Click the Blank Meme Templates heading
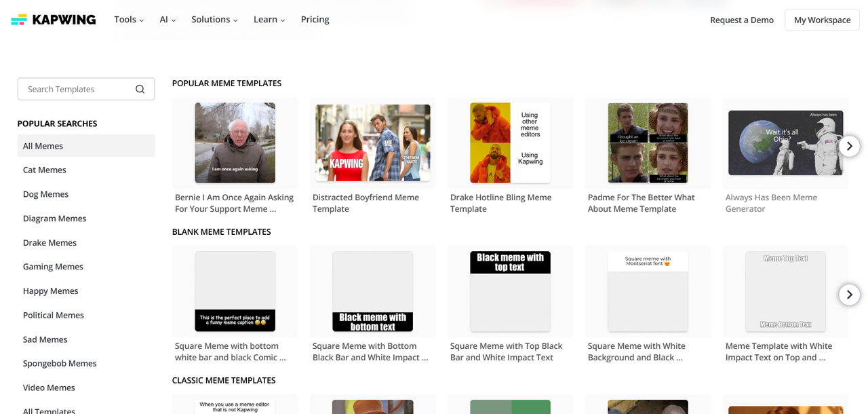Image resolution: width=868 pixels, height=414 pixels. (222, 232)
